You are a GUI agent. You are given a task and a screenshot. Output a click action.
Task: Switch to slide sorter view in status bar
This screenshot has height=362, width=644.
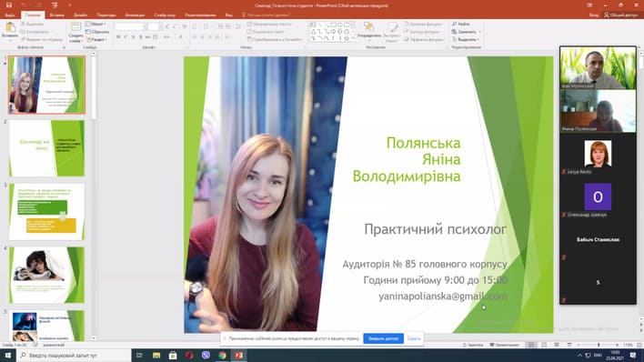(544, 345)
